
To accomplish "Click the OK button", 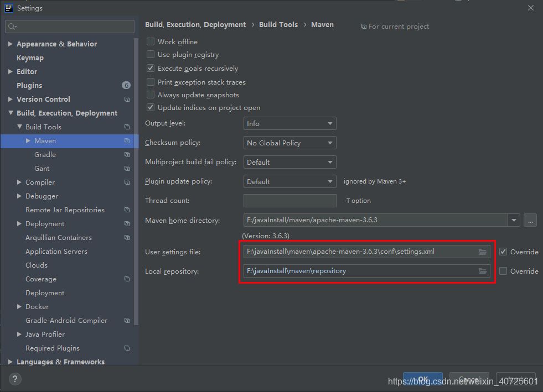I will 423,379.
